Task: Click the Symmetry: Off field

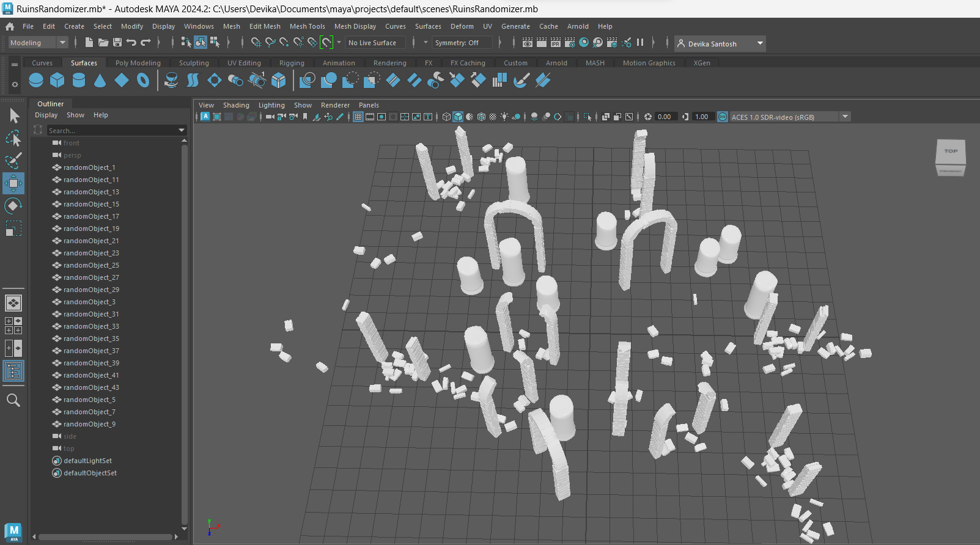Action: pyautogui.click(x=462, y=43)
